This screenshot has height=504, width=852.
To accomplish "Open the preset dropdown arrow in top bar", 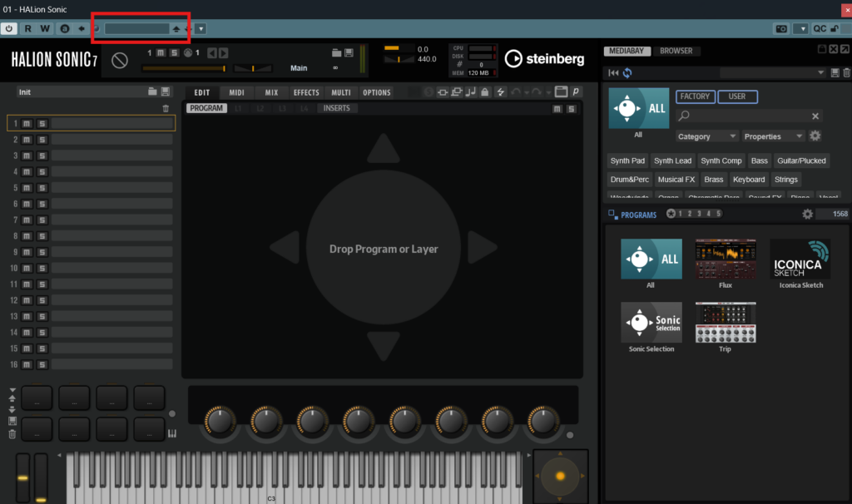I will coord(201,28).
